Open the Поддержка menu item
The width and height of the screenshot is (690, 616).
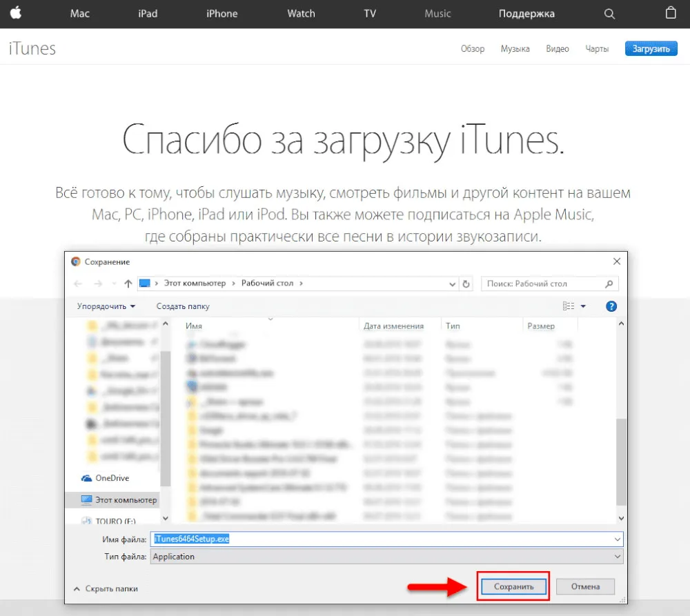[x=526, y=14]
